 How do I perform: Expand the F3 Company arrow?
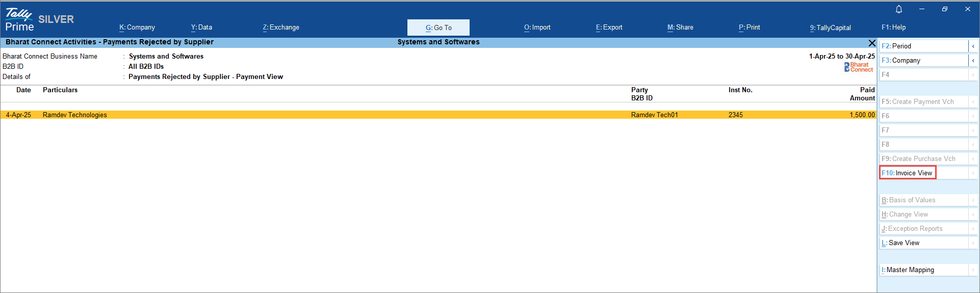click(973, 61)
